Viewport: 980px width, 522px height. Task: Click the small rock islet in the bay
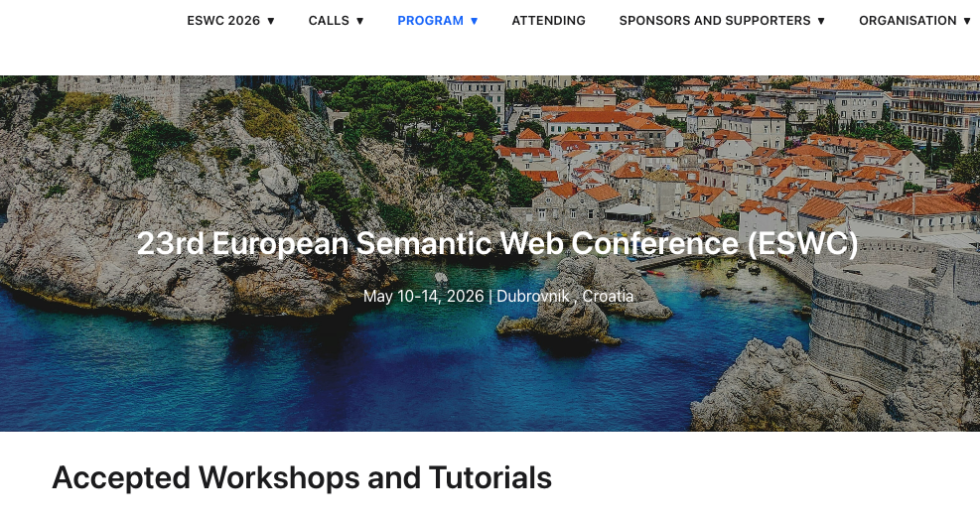click(x=566, y=318)
